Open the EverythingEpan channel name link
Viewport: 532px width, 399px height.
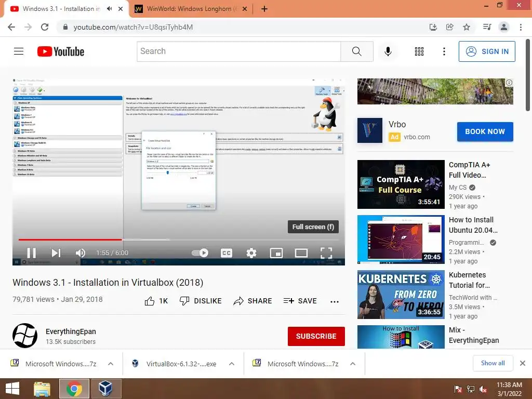71,331
